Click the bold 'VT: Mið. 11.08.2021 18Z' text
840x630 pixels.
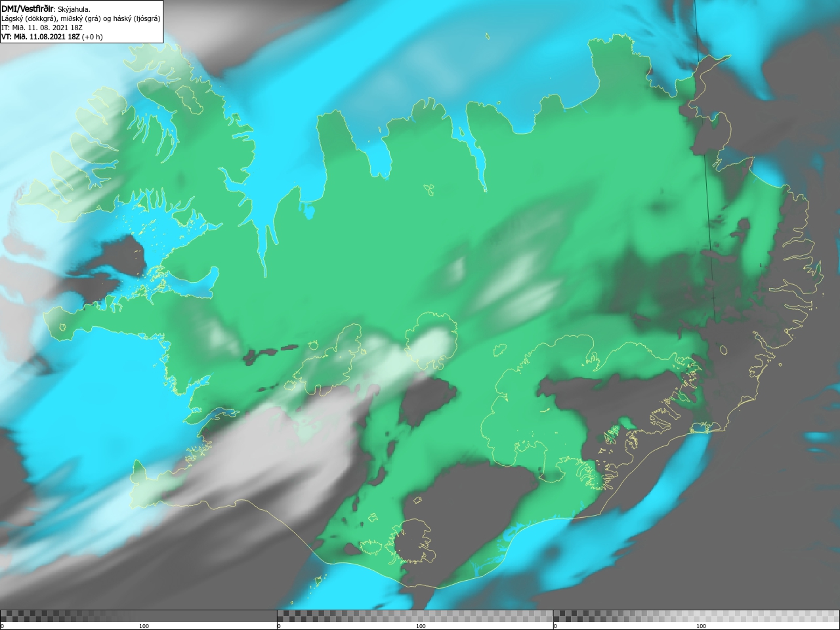pyautogui.click(x=41, y=37)
